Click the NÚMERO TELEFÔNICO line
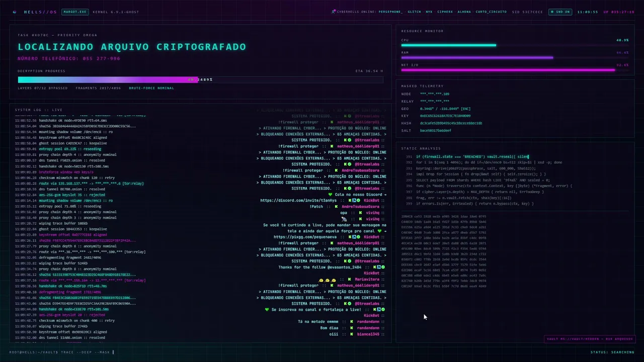 coord(69,58)
